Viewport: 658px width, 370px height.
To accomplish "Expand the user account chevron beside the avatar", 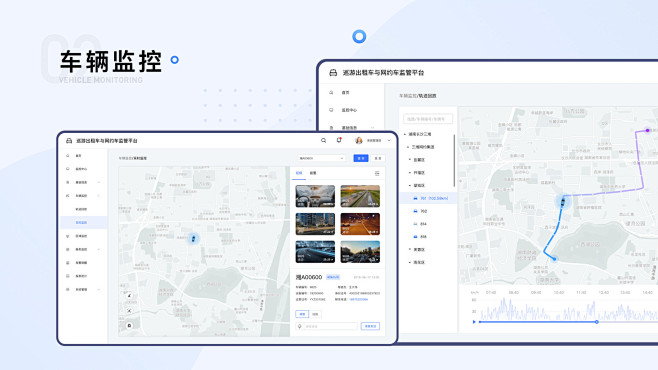I will pyautogui.click(x=389, y=141).
